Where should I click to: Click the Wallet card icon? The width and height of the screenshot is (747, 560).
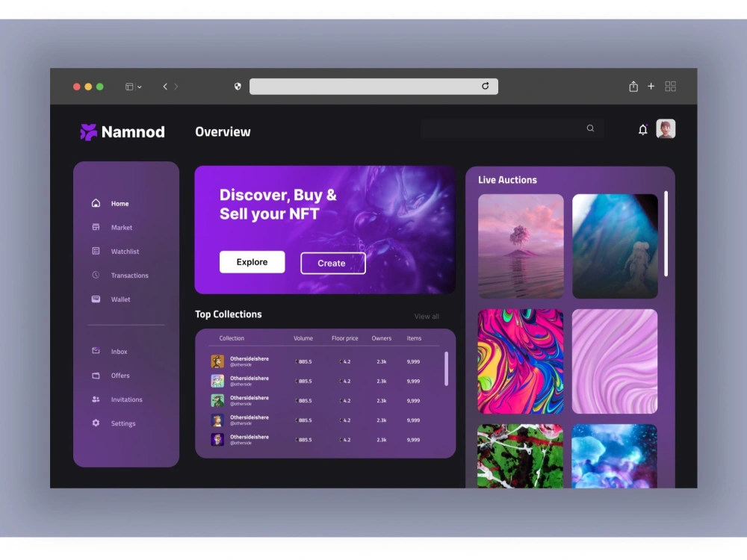tap(96, 299)
